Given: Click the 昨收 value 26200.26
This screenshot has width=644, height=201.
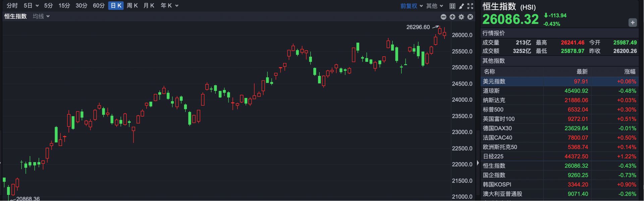Looking at the screenshot, I should point(625,51).
